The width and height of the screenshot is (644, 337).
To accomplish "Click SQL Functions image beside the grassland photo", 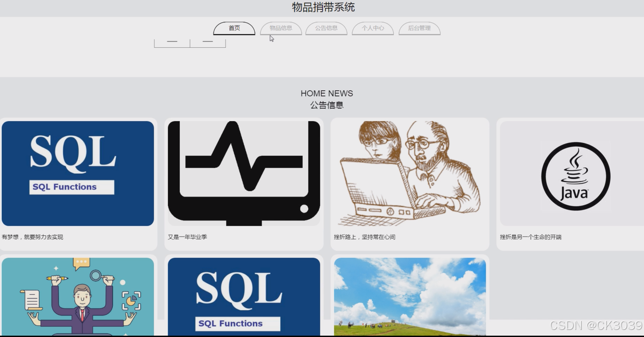I will (244, 297).
